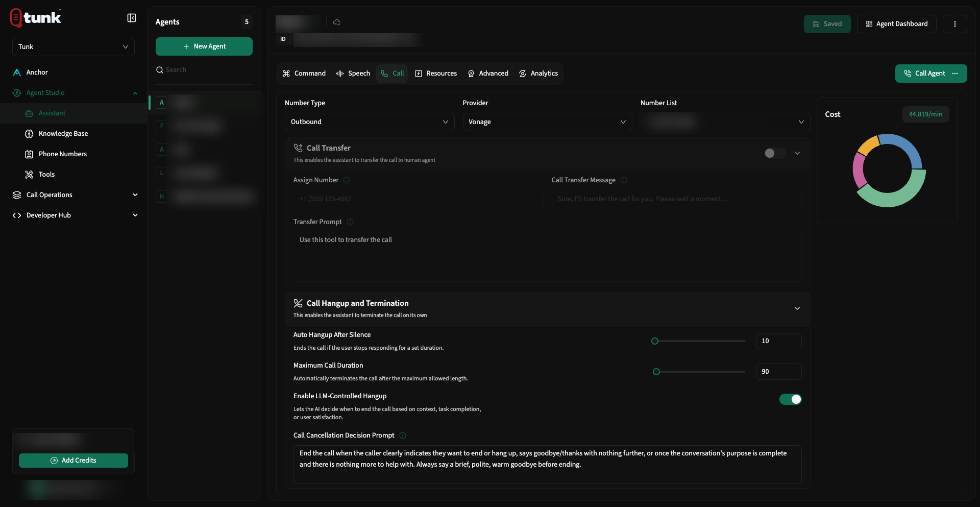Collapse the sidebar panel icon

point(132,18)
